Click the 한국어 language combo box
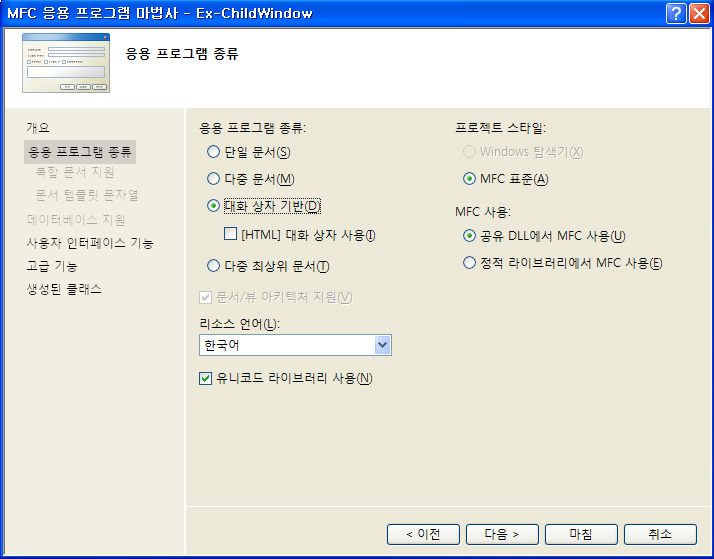 click(x=295, y=345)
